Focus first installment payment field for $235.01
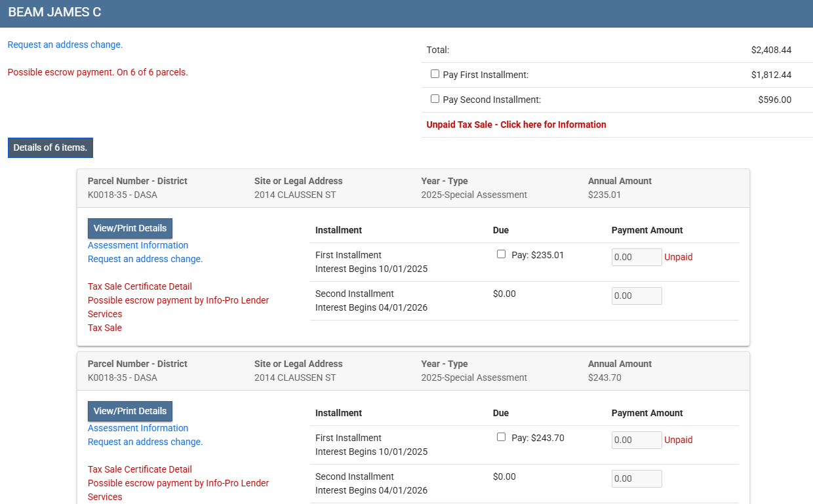This screenshot has width=813, height=504. tap(636, 257)
